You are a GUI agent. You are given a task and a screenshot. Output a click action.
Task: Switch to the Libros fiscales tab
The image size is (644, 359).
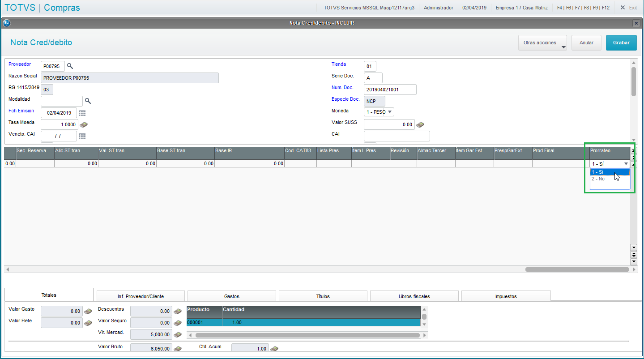(414, 296)
